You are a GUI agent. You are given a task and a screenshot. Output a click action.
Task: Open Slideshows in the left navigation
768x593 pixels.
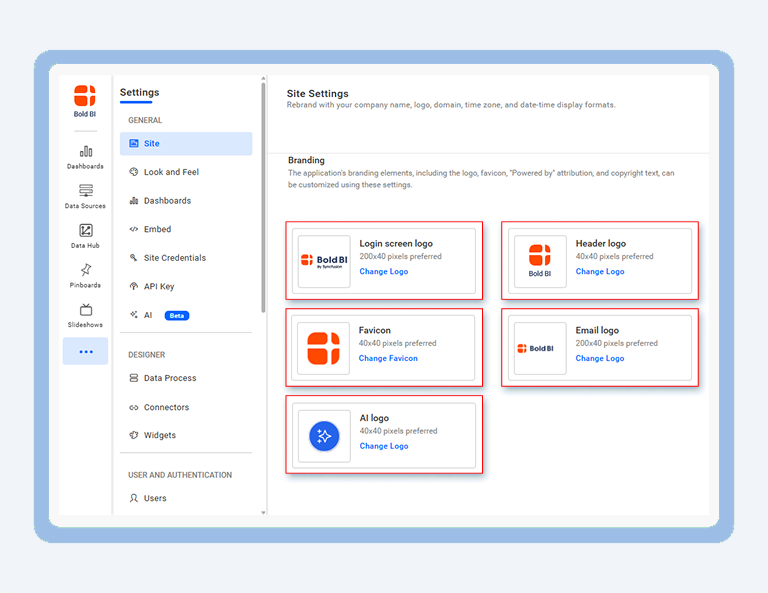coord(85,316)
